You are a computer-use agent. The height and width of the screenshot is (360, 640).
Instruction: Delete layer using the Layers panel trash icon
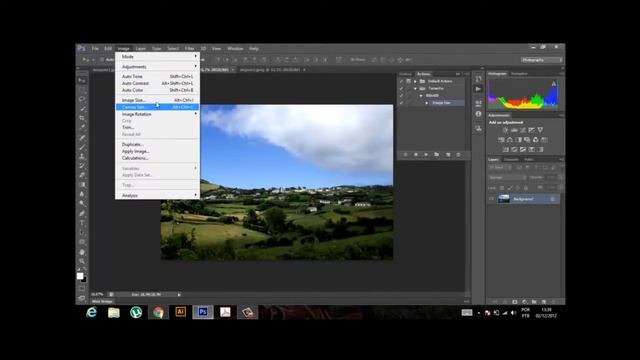pyautogui.click(x=553, y=302)
